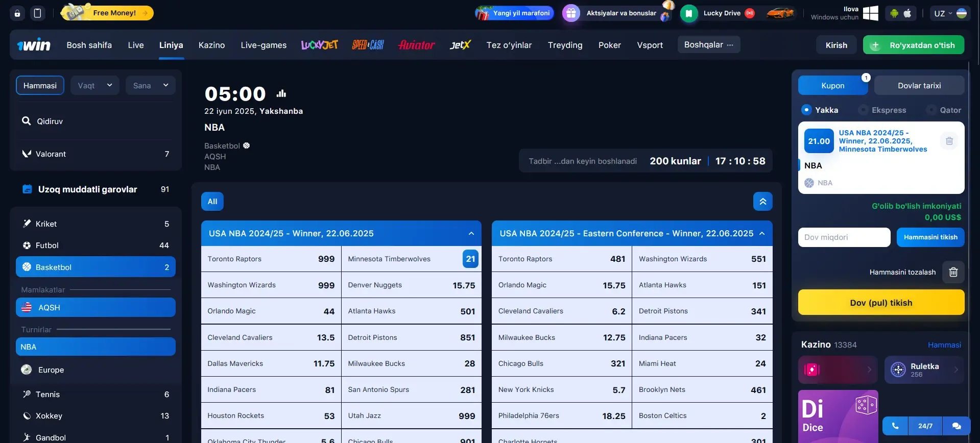Screen dimensions: 980x443
Task: Select the Ekspress bet type radio
Action: pyautogui.click(x=863, y=110)
